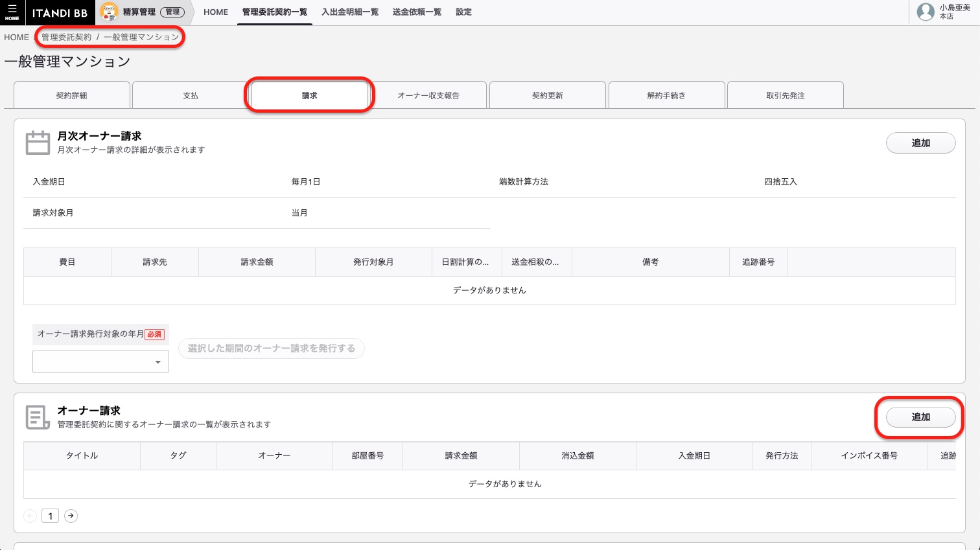The height and width of the screenshot is (550, 980).
Task: Switch to the 請求 tab
Action: 310,95
